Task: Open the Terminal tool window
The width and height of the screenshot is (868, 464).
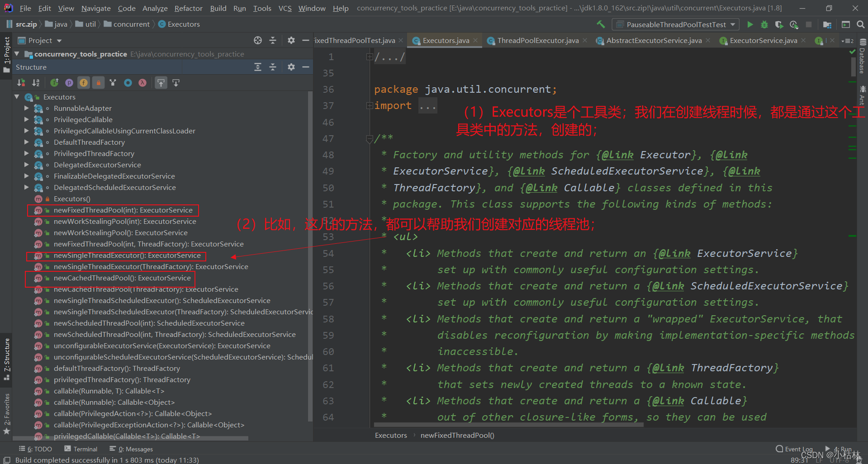Action: coord(81,449)
